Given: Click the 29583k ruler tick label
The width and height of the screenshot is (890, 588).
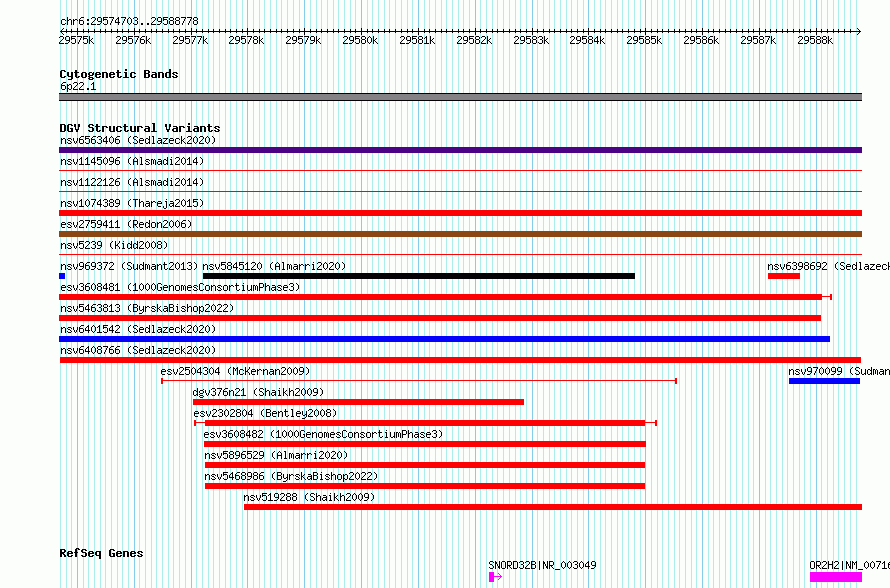Looking at the screenshot, I should pyautogui.click(x=531, y=40).
